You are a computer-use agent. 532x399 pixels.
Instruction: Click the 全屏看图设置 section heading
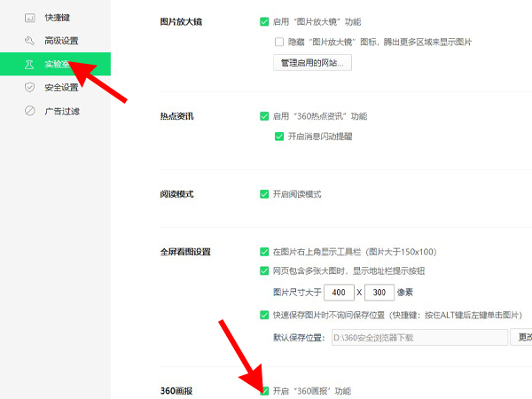[185, 252]
